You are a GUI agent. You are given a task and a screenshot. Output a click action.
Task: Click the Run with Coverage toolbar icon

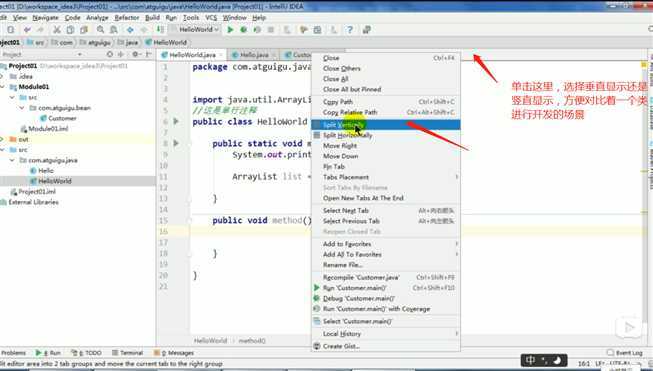pyautogui.click(x=257, y=30)
